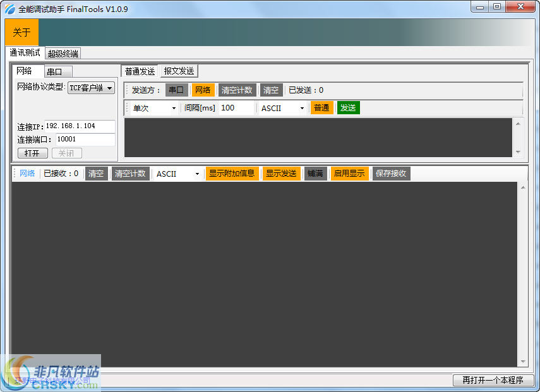Click 清空 in the send toolbar
Viewport: 540px width, 392px height.
click(x=271, y=90)
